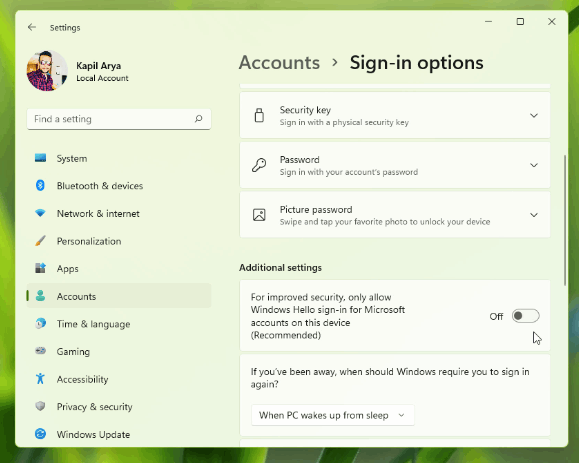
Task: Click the Additional settings heading
Action: pos(280,268)
